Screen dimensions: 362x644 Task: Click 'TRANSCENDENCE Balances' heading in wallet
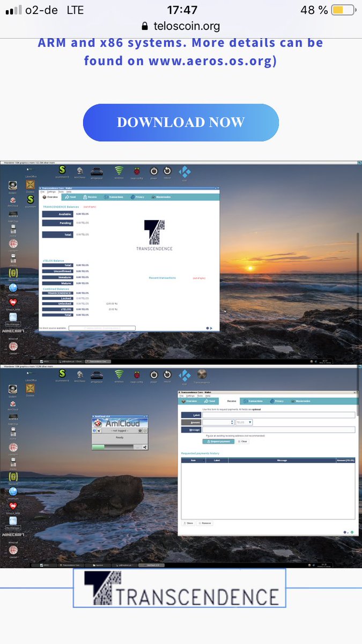tap(61, 207)
